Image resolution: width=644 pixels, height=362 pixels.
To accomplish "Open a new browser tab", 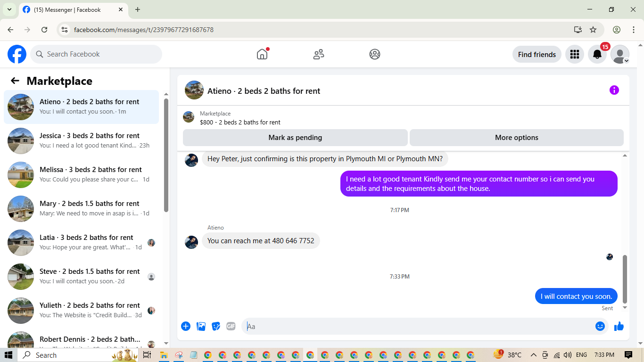I will point(138,9).
